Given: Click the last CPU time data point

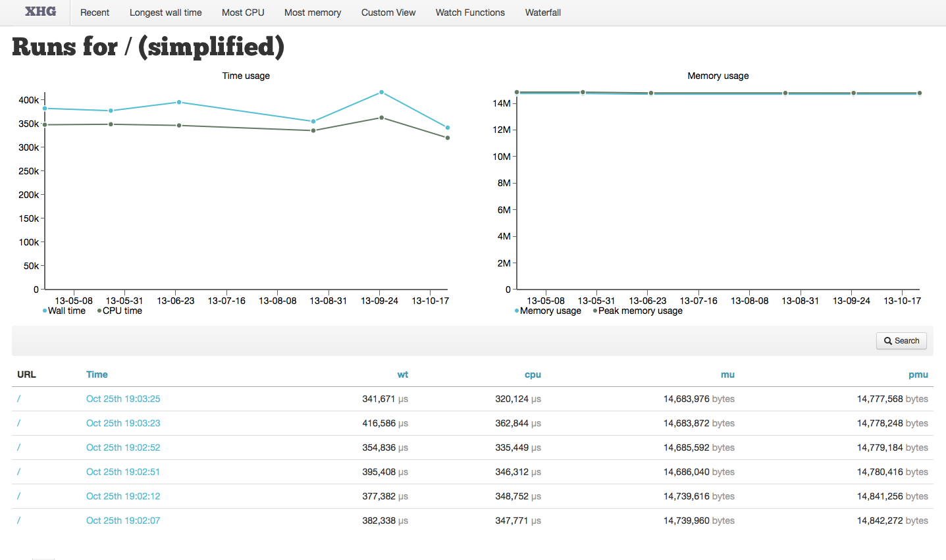Looking at the screenshot, I should pyautogui.click(x=448, y=138).
